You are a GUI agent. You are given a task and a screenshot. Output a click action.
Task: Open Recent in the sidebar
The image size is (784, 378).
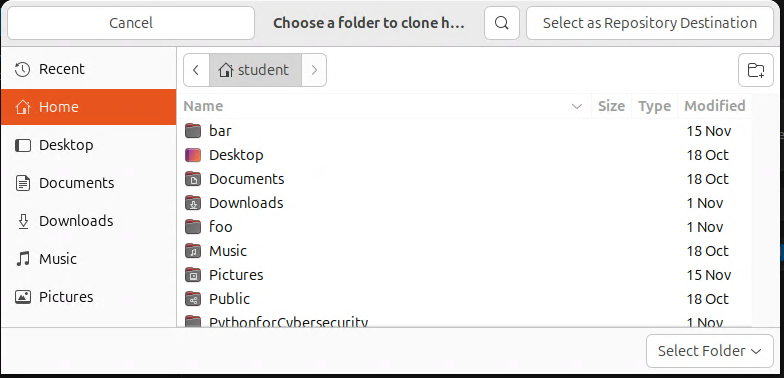(62, 70)
